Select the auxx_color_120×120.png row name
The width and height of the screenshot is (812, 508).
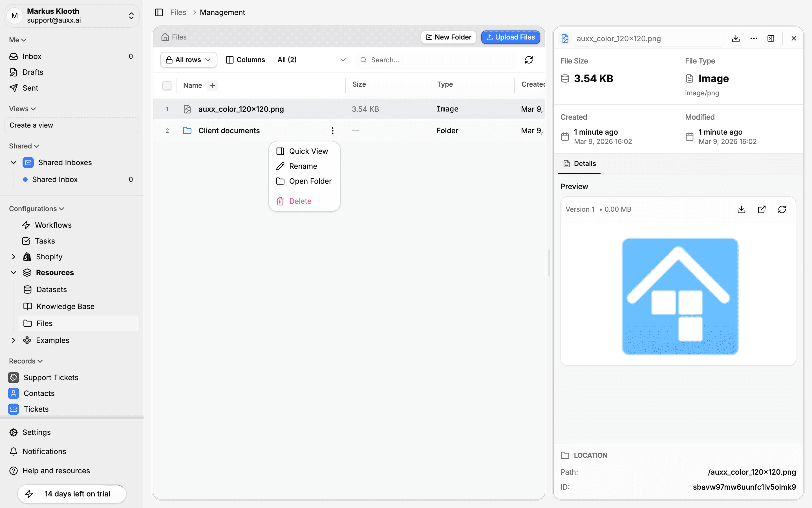tap(241, 109)
